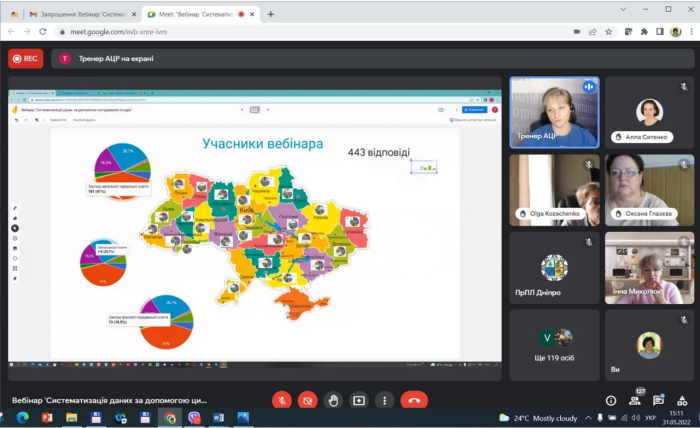Open the 'Ще 119 осіб' participants tile
This screenshot has height=428, width=700.
pyautogui.click(x=554, y=345)
